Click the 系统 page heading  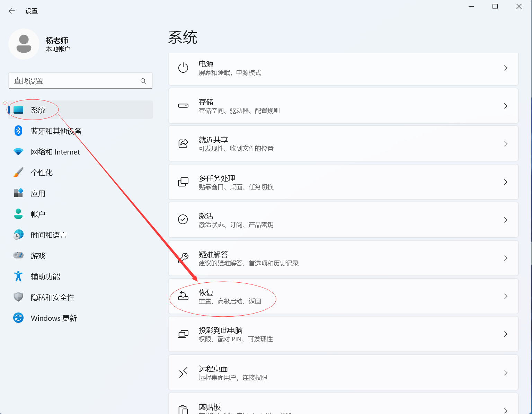183,37
